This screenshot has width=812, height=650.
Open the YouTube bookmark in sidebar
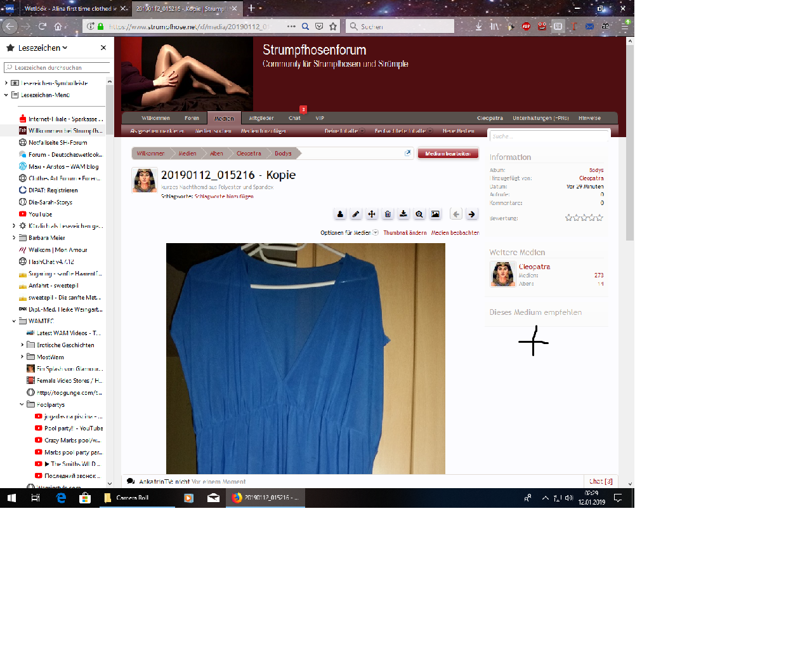click(40, 215)
